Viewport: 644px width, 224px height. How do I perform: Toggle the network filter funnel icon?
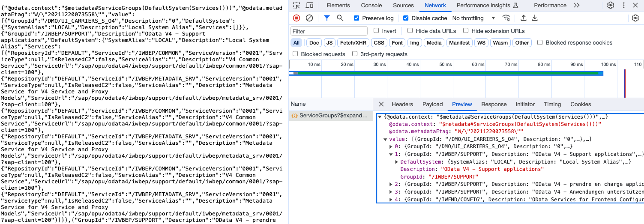point(327,18)
